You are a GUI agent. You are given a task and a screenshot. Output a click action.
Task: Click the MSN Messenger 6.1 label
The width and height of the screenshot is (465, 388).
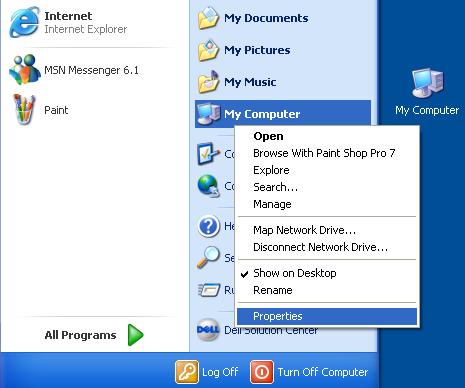coord(91,70)
